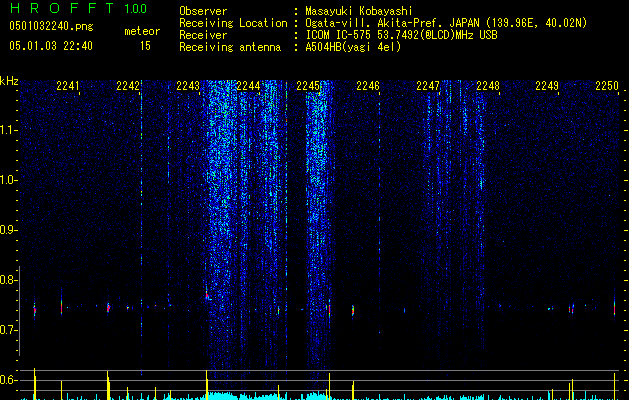Viewport: 629px width, 400px height.
Task: Click the 2249 time marker
Action: click(547, 86)
